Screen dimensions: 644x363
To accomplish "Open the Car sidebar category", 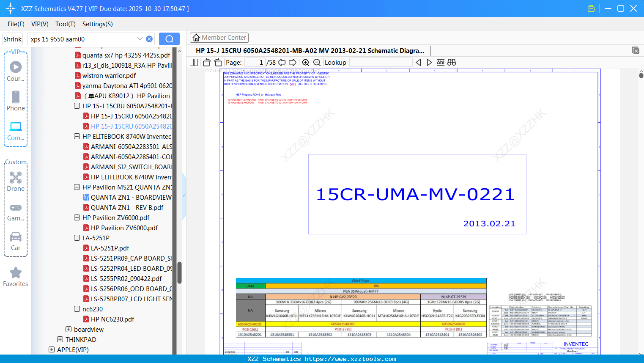I will (16, 241).
